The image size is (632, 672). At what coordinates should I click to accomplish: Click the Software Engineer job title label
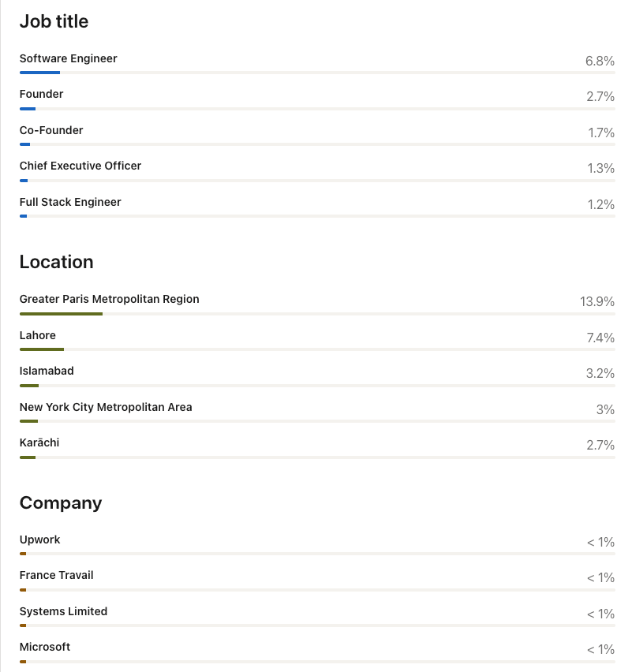coord(68,58)
